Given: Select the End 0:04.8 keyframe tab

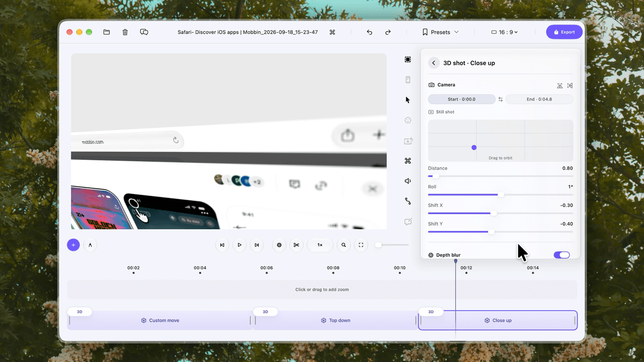Looking at the screenshot, I should pyautogui.click(x=539, y=99).
